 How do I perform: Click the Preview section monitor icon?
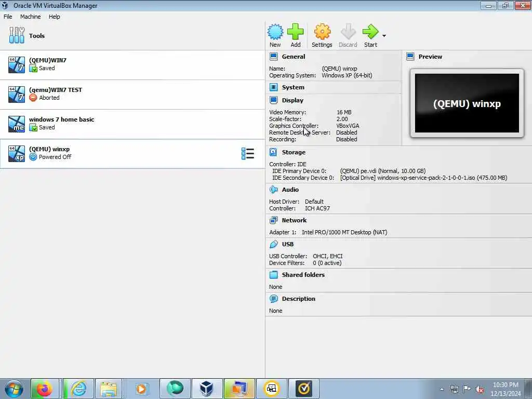[x=410, y=56]
